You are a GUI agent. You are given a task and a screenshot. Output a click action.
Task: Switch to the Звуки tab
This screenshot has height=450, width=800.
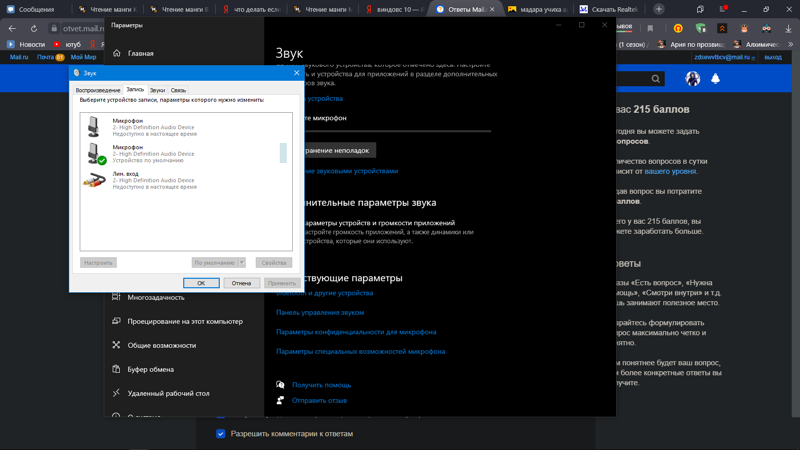point(157,90)
